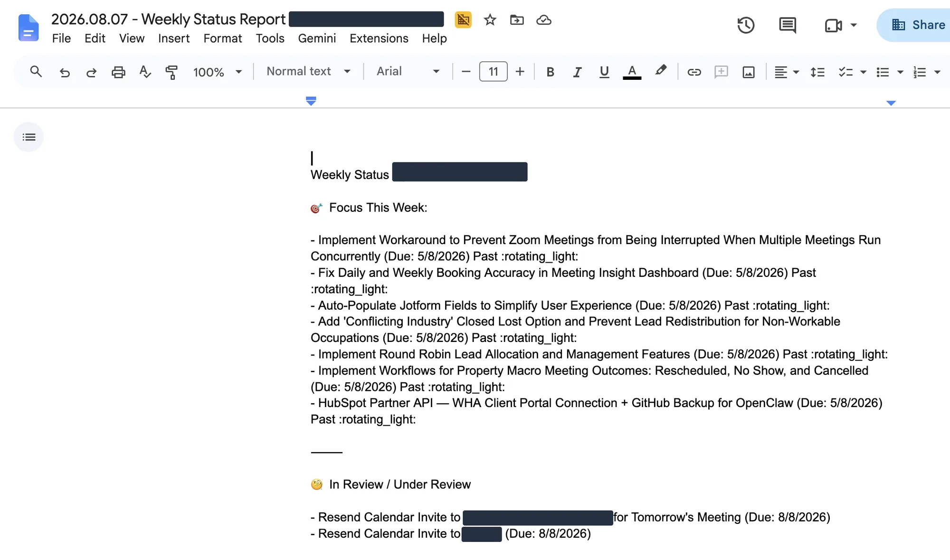Screen dimensions: 950x560
Task: Show all comments panel
Action: click(788, 25)
